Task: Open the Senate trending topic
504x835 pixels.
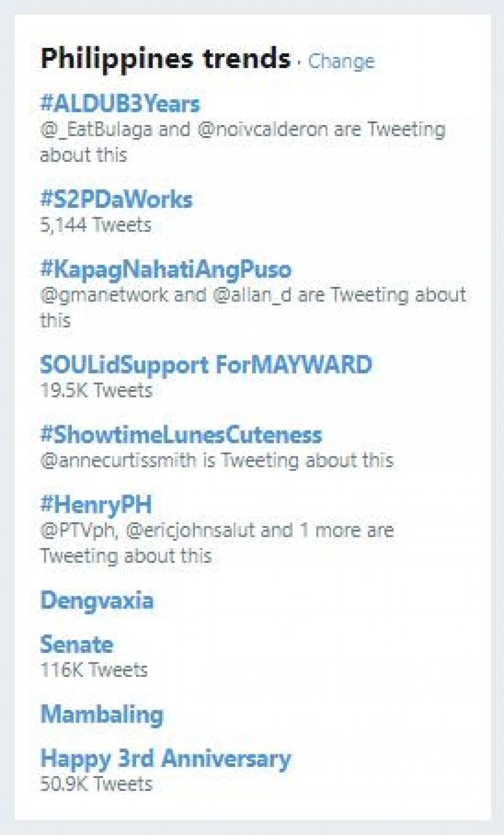Action: tap(77, 644)
